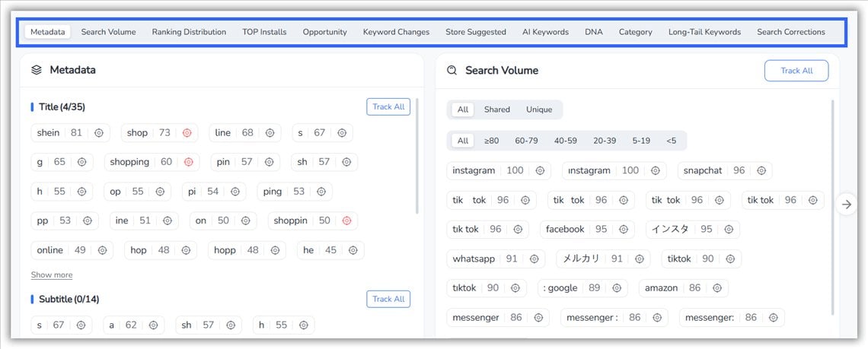Filter search volume by 60-79
Viewport: 868px width, 349px height.
[526, 141]
